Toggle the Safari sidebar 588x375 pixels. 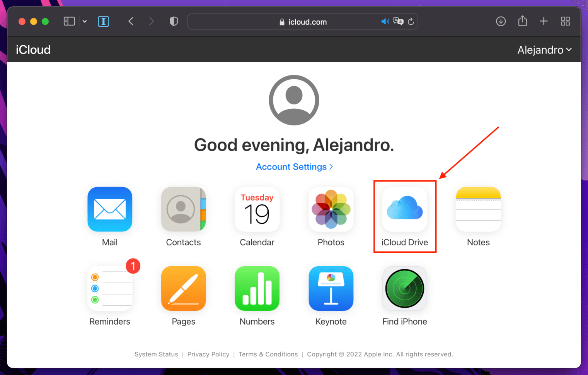coord(69,21)
